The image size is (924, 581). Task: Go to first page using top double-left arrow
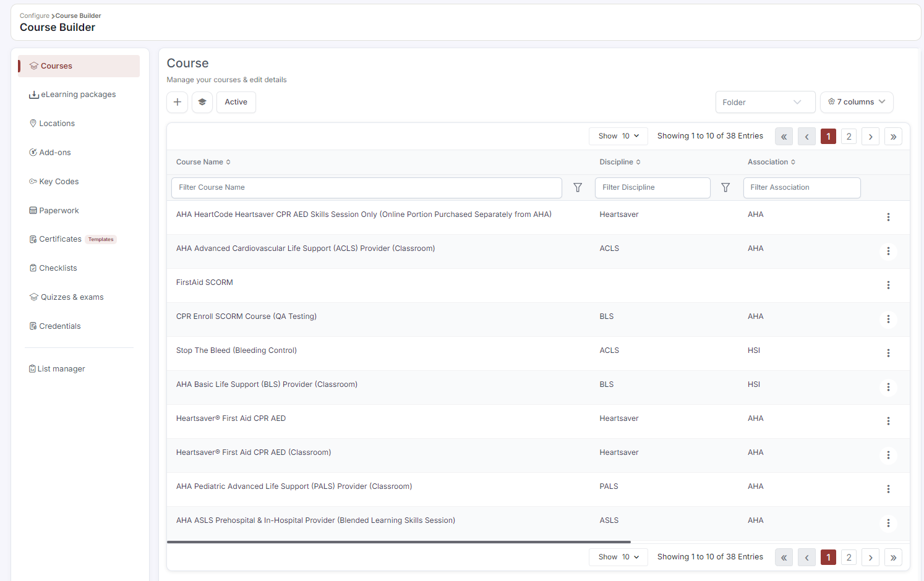pyautogui.click(x=784, y=137)
